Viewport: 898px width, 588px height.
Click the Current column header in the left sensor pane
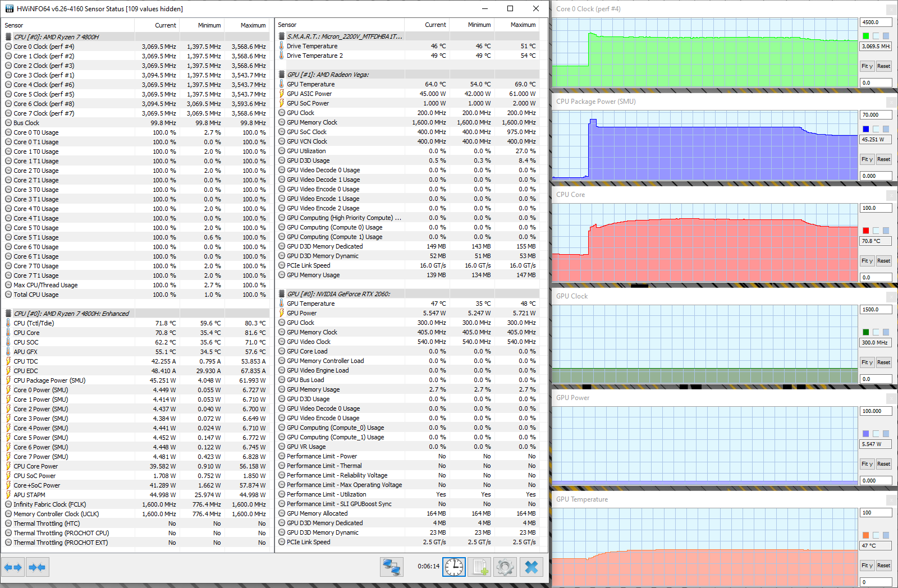point(165,25)
